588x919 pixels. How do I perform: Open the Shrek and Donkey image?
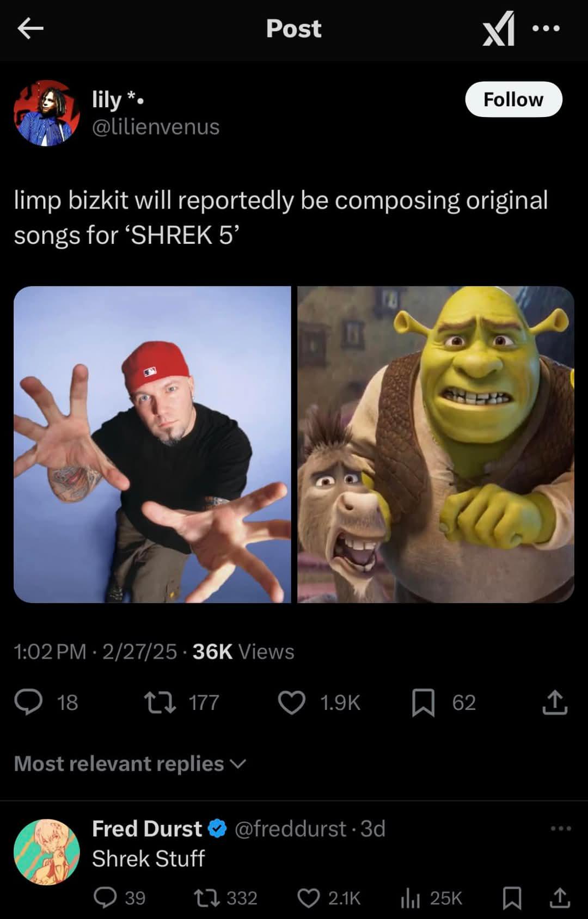tap(436, 444)
